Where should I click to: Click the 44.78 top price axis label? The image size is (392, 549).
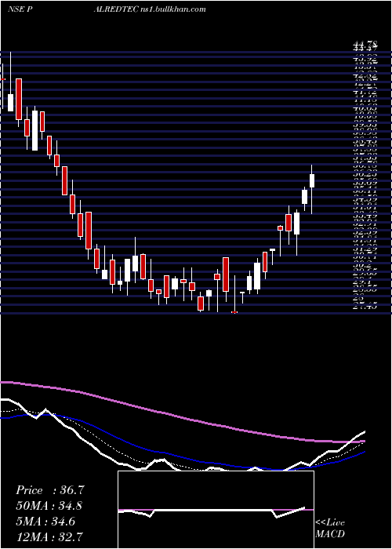coord(365,43)
